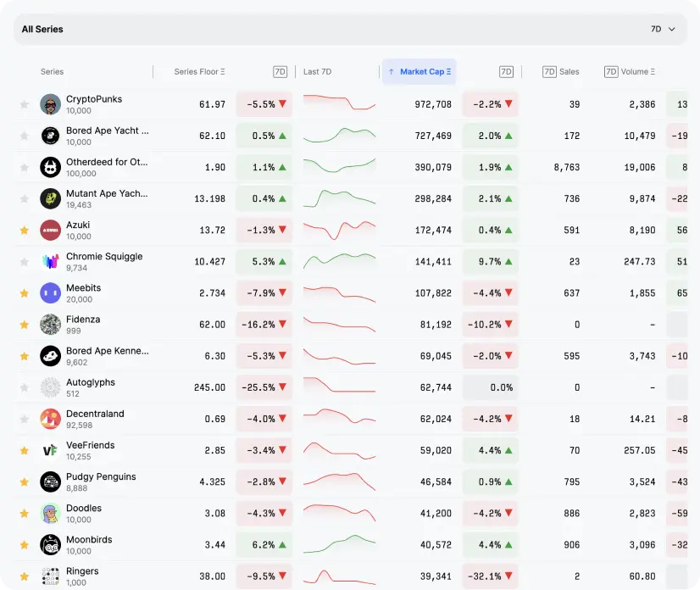Toggle 7D period badge beside Series Floor
The width and height of the screenshot is (700, 590).
coord(281,72)
